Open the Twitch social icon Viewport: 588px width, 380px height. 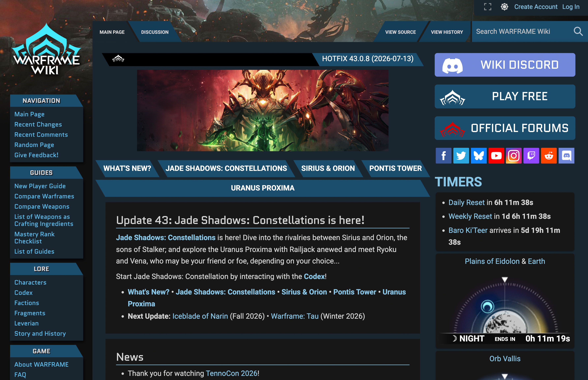pos(531,156)
